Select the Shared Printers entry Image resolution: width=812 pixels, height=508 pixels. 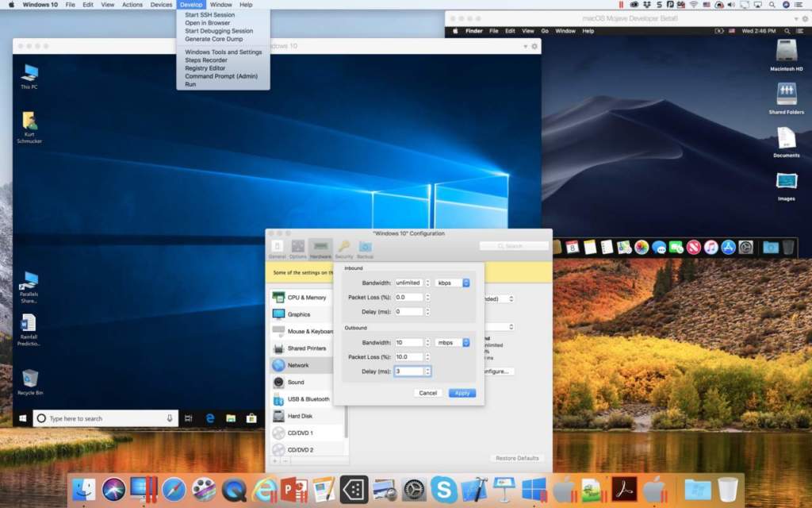(x=307, y=348)
